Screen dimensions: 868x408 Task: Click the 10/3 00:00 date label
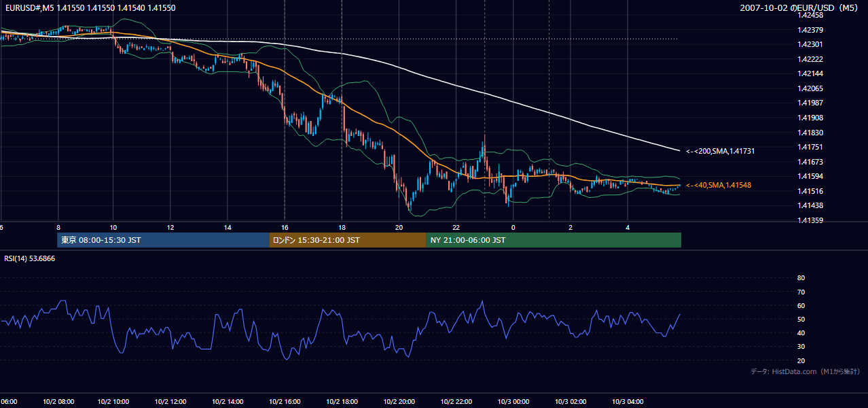(513, 401)
